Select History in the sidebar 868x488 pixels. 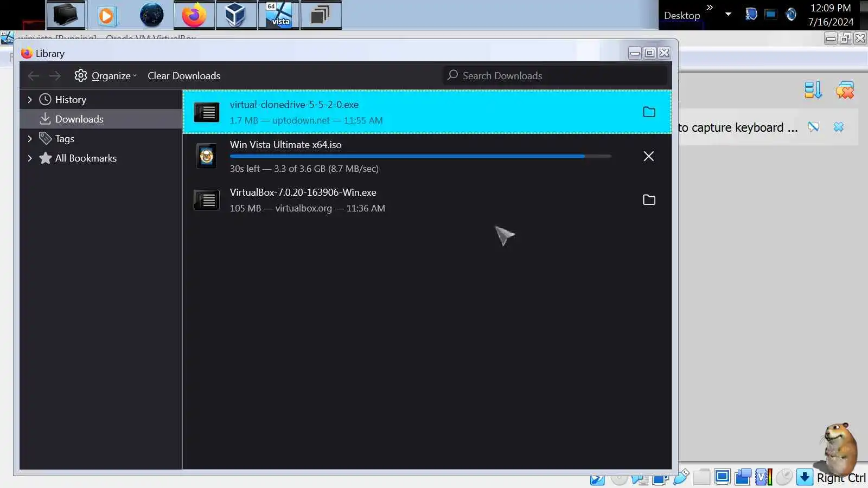tap(71, 100)
